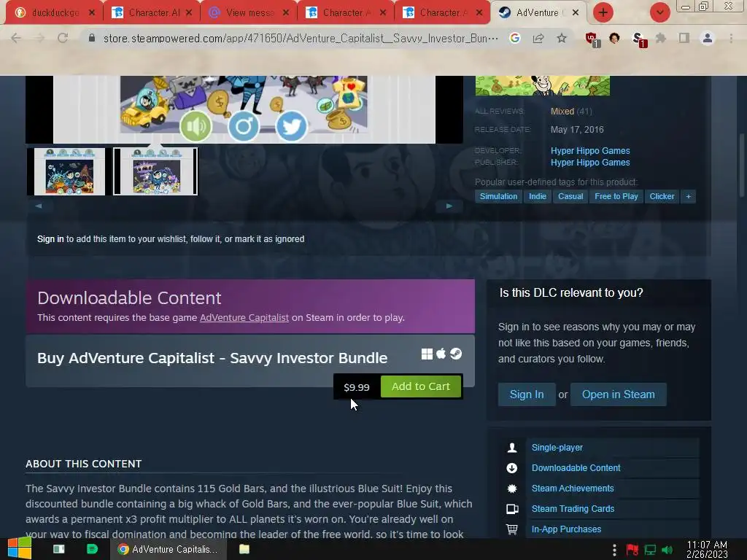
Task: Click the taskbar volume speaker icon
Action: coord(668,551)
